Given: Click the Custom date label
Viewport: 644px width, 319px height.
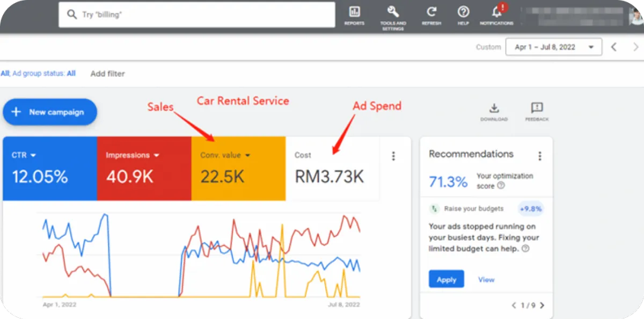Looking at the screenshot, I should pyautogui.click(x=488, y=47).
